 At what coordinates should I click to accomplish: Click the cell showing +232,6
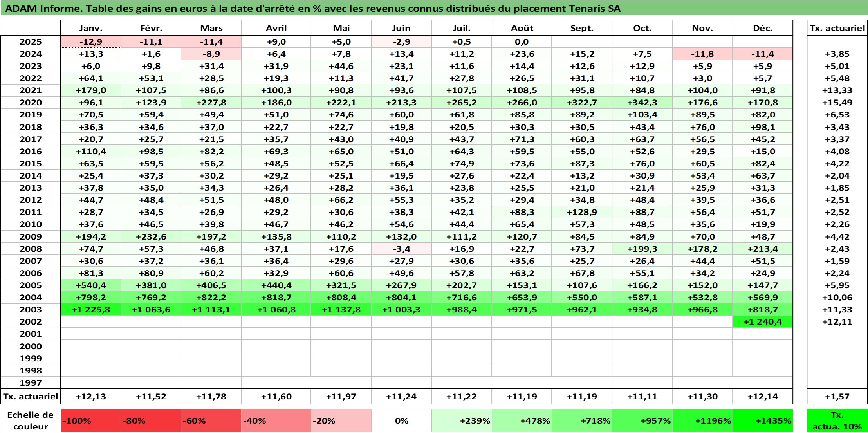click(151, 236)
